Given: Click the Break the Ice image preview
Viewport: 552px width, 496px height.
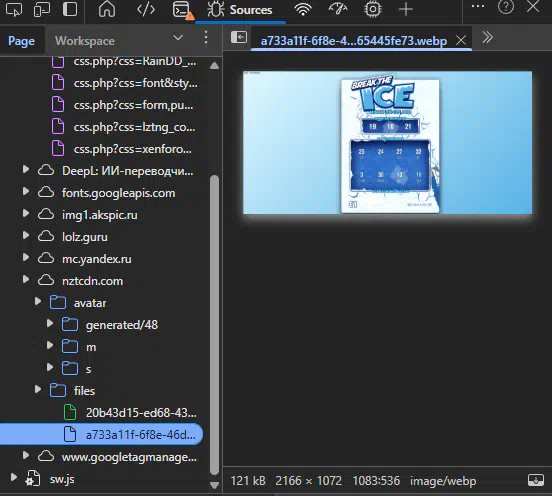Looking at the screenshot, I should click(387, 143).
